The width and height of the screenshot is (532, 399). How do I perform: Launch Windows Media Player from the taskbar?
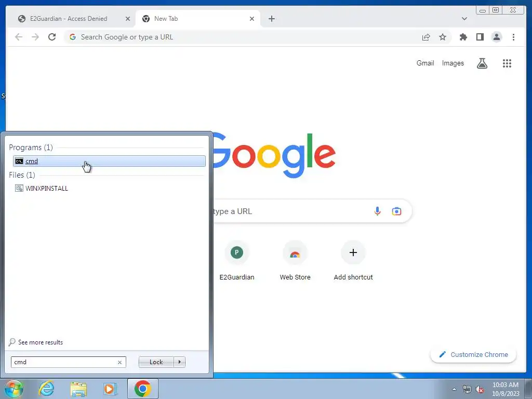pyautogui.click(x=110, y=389)
